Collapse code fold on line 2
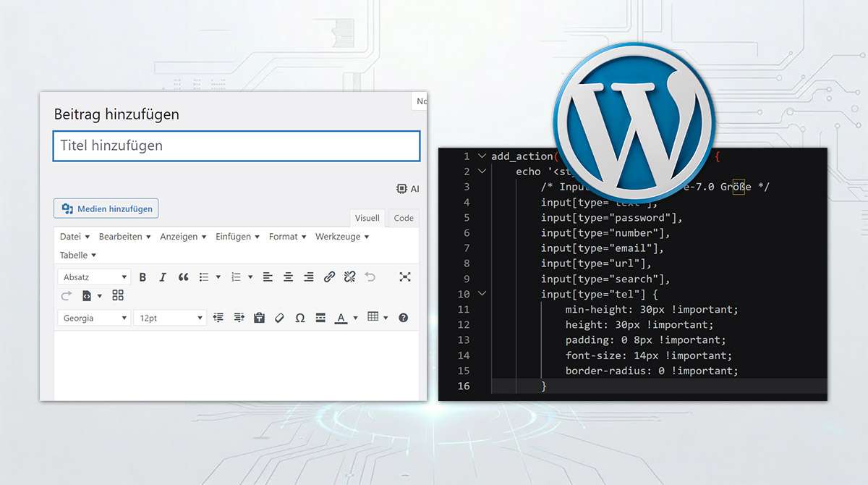 tap(482, 172)
